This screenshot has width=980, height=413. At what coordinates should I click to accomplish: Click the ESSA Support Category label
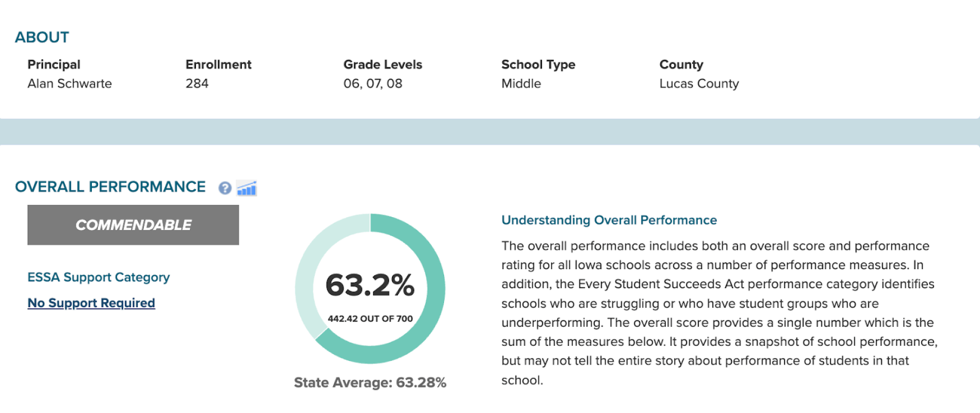click(99, 277)
